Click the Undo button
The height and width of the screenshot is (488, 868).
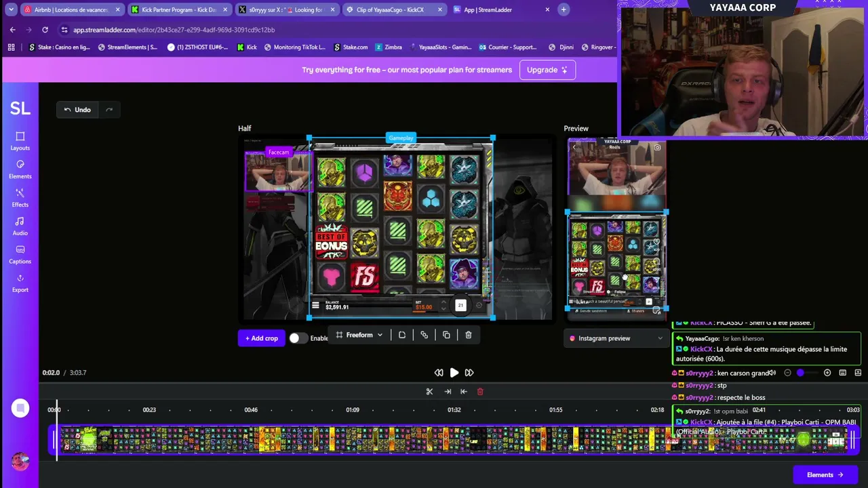click(x=78, y=110)
